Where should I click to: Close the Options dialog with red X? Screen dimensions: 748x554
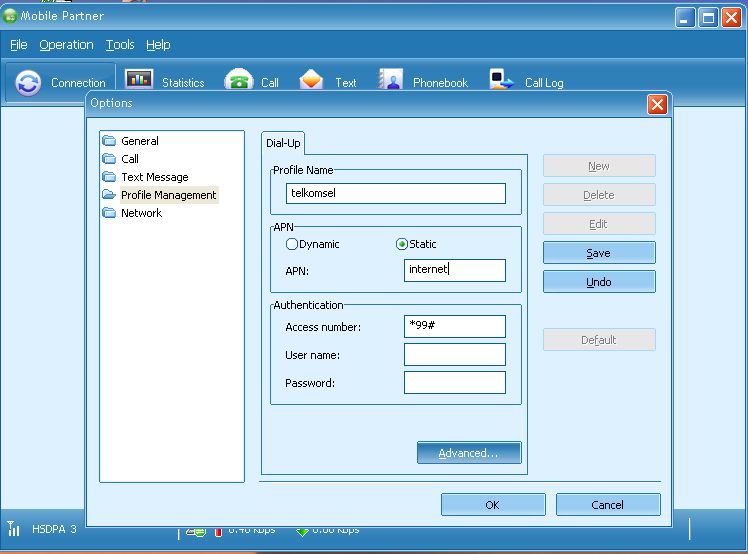[x=657, y=105]
